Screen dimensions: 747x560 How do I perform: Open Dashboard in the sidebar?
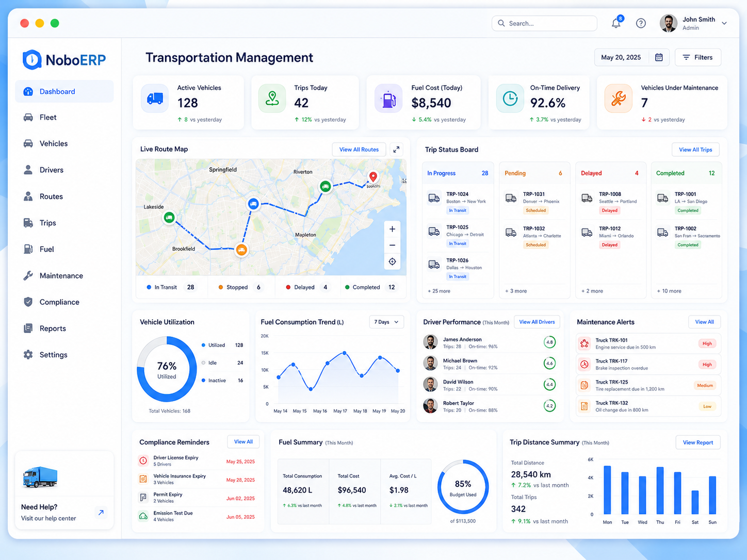click(x=64, y=91)
